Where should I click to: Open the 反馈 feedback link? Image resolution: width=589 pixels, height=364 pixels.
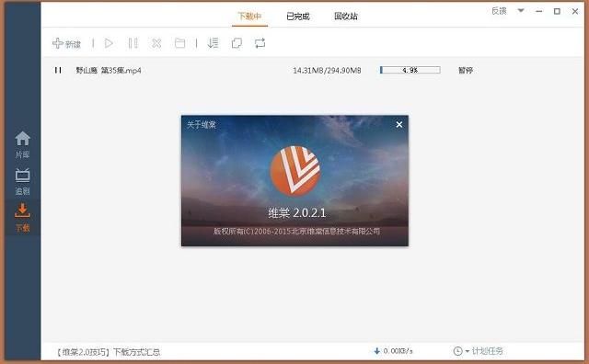499,11
